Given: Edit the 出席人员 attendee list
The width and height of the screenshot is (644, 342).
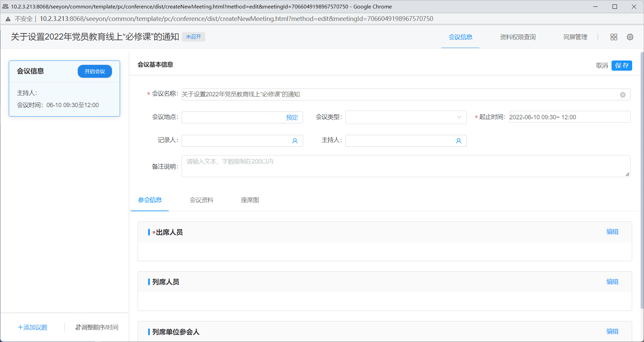Looking at the screenshot, I should click(612, 232).
